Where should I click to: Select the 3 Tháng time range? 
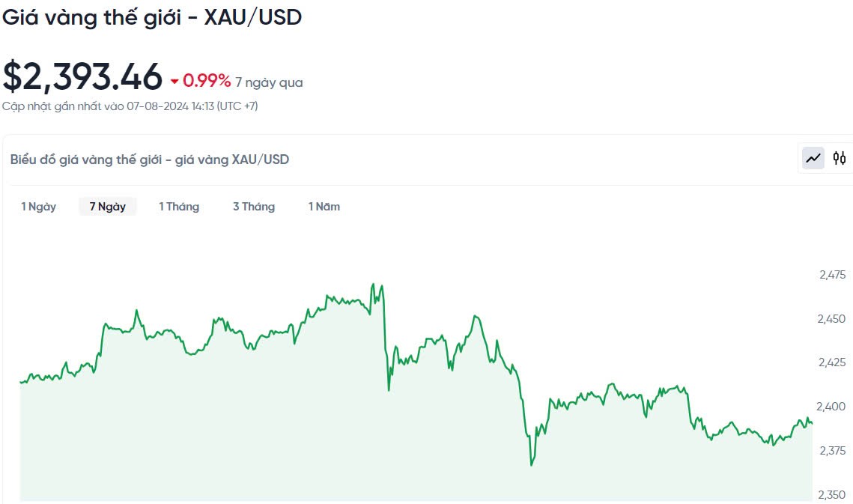pyautogui.click(x=254, y=207)
